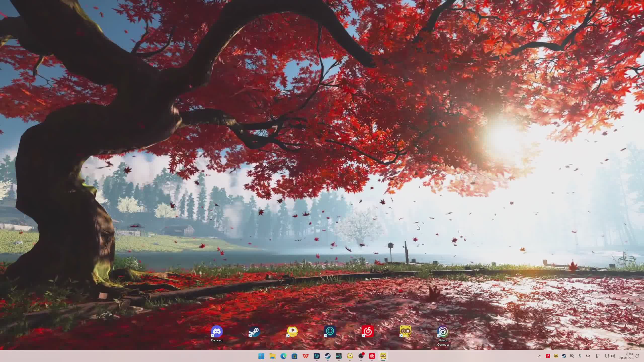Open WPS Office from the taskbar
Screen dimensions: 644x362
coord(306,356)
